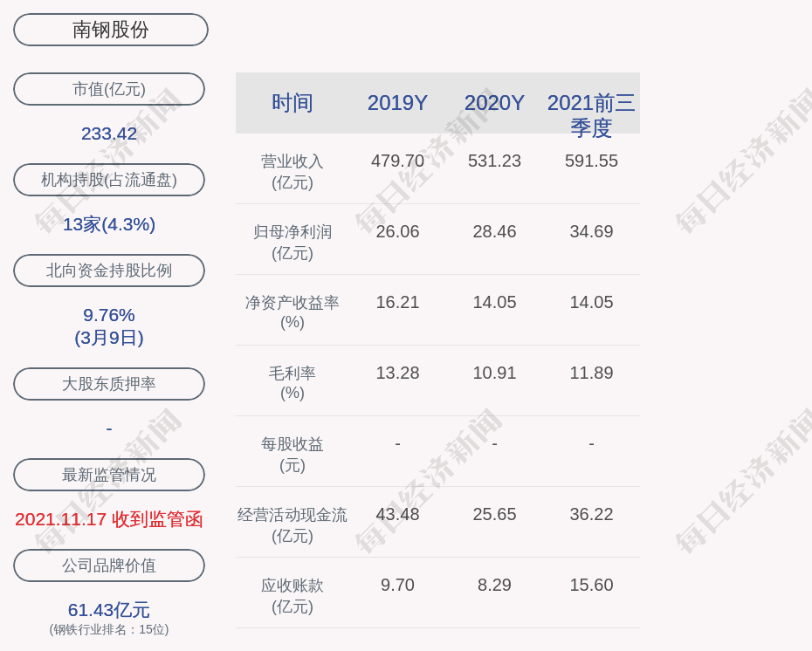Select the 机构持股(占流通盘) pill

(109, 180)
